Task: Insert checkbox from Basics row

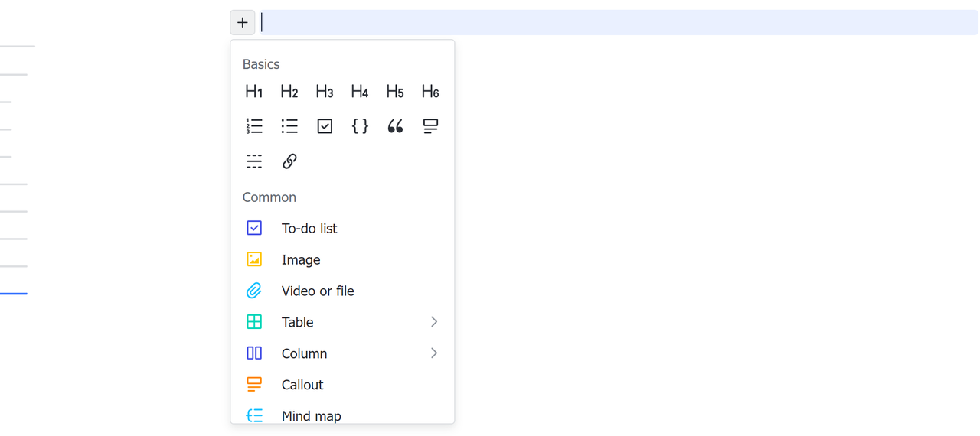Action: tap(325, 126)
